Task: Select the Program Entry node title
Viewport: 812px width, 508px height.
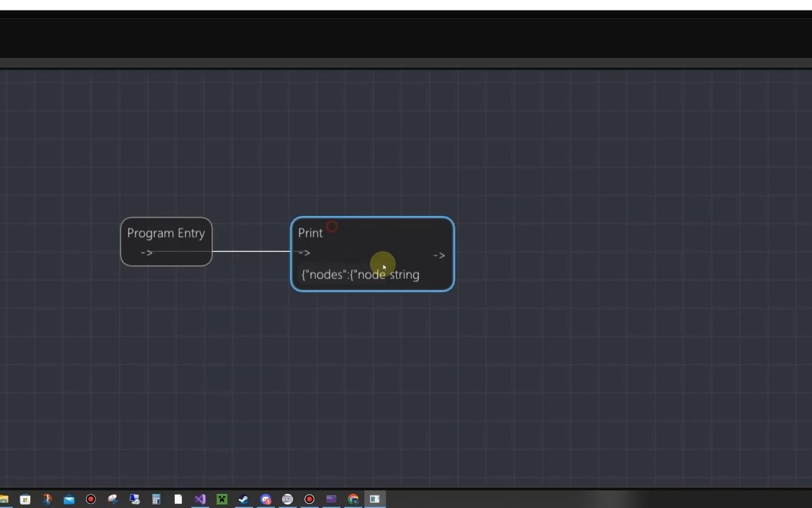Action: tap(166, 234)
